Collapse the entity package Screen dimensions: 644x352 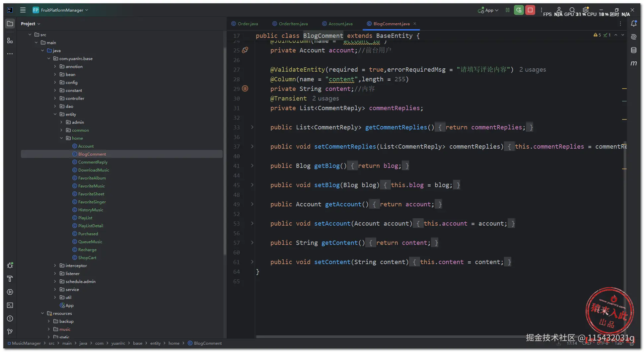[x=55, y=114]
